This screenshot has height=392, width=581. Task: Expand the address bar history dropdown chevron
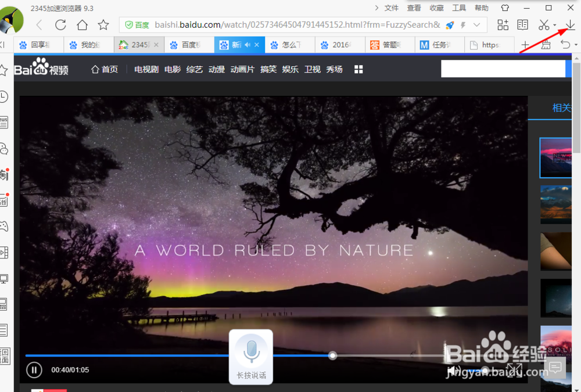coord(477,25)
